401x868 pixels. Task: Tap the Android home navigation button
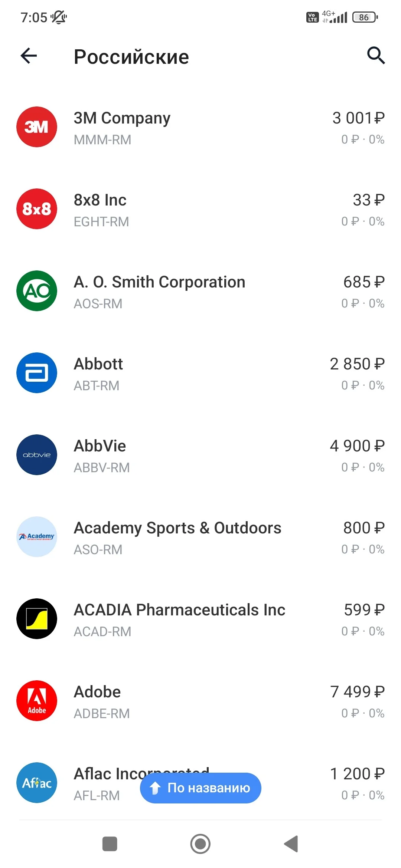click(200, 844)
